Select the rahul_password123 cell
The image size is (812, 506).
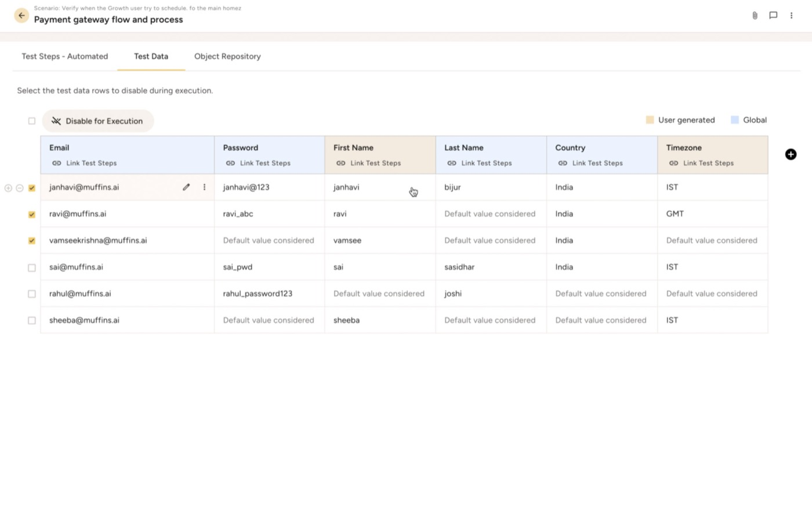[270, 294]
